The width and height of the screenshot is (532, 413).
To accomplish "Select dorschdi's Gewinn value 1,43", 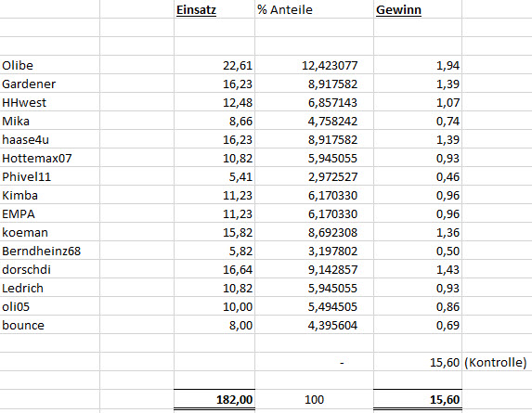I will [x=418, y=270].
